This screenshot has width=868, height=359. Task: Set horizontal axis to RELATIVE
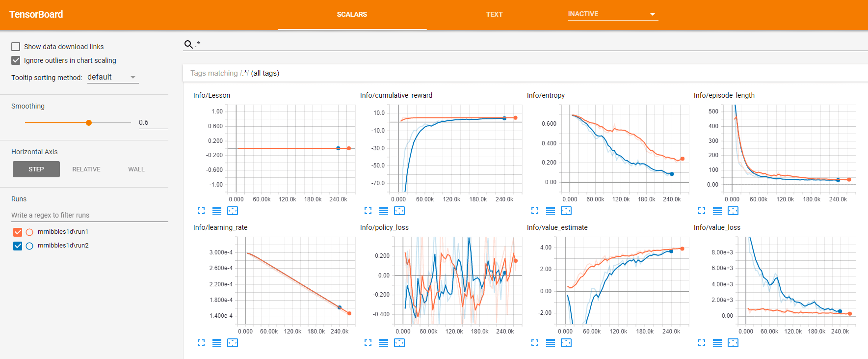tap(86, 169)
